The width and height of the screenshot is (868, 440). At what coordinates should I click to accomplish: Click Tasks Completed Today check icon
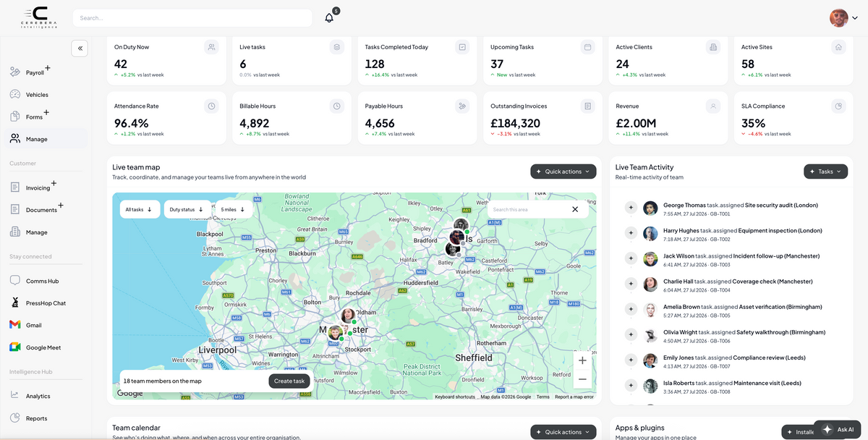click(x=462, y=47)
